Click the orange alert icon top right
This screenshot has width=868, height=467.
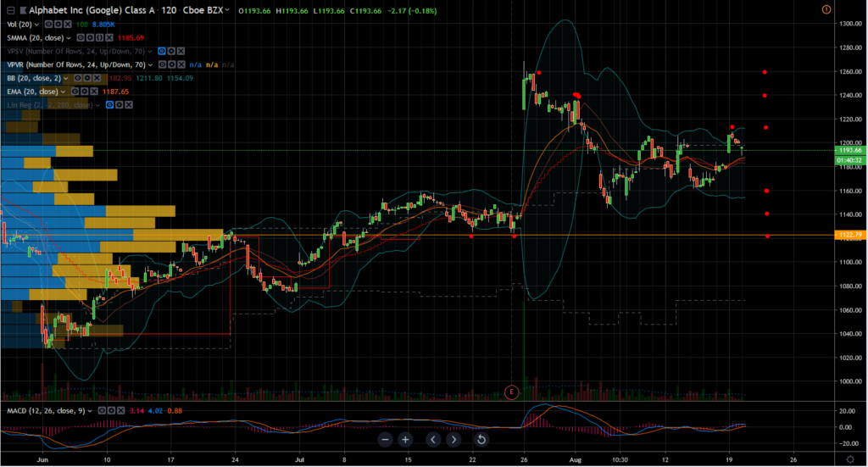tap(826, 9)
